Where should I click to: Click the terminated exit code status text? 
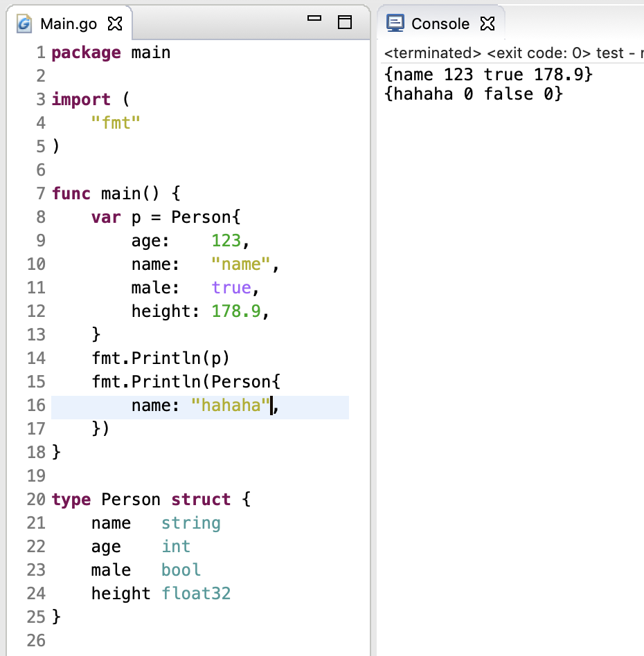512,53
